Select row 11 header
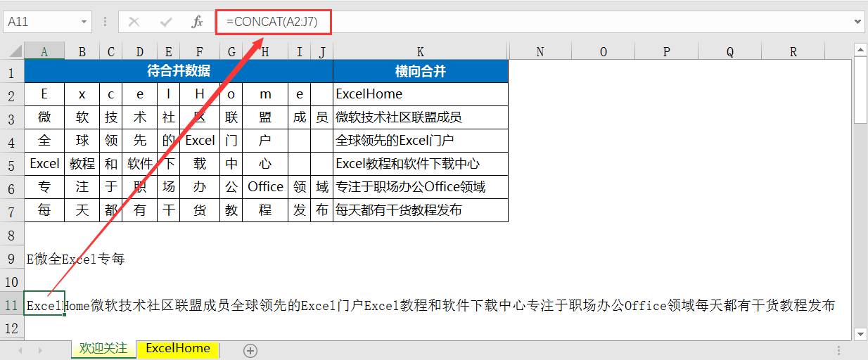 (12, 304)
